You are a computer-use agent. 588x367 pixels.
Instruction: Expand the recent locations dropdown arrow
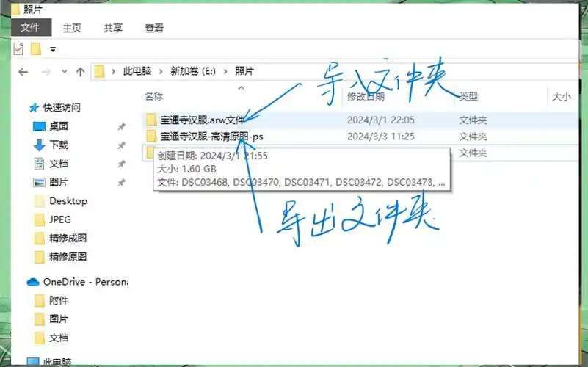click(x=63, y=72)
